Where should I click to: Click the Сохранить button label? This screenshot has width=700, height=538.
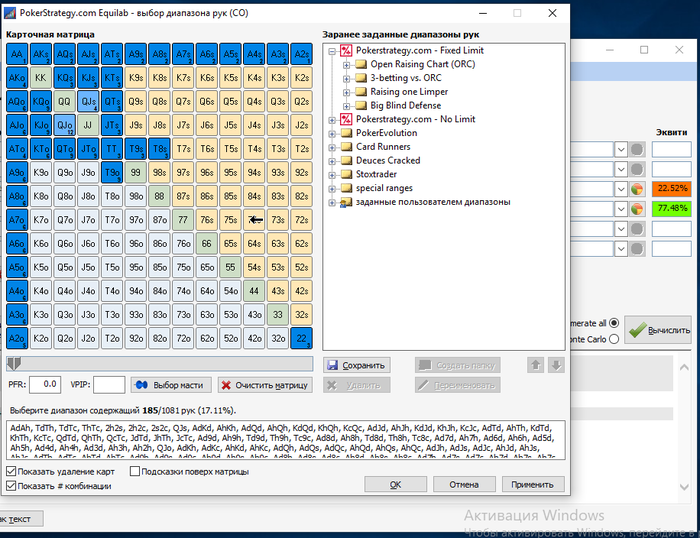[363, 365]
